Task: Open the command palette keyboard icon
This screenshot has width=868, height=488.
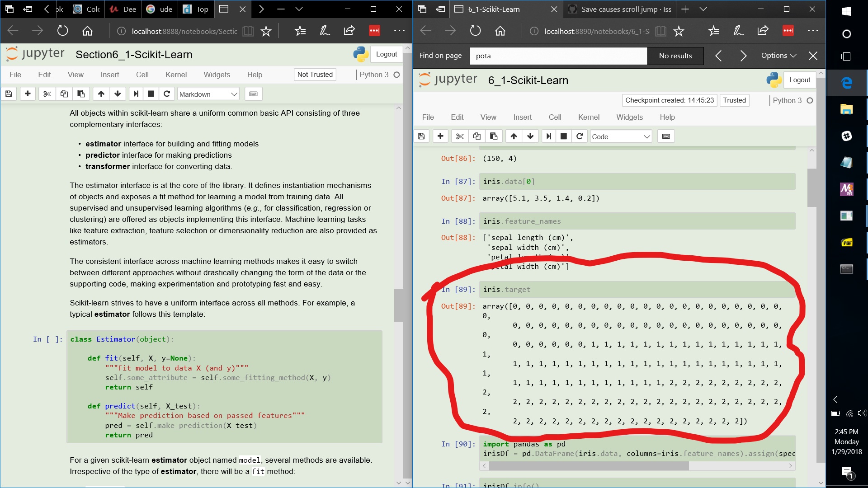Action: point(666,136)
